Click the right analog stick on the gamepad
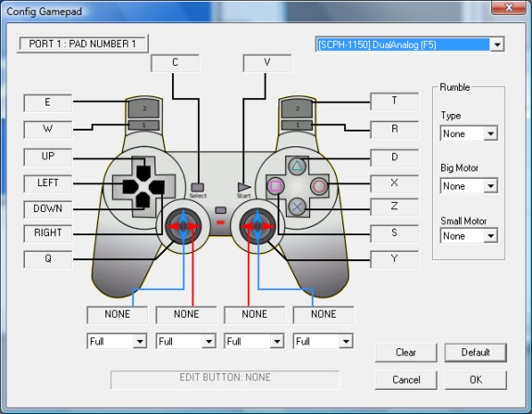The width and height of the screenshot is (532, 414). [x=257, y=226]
